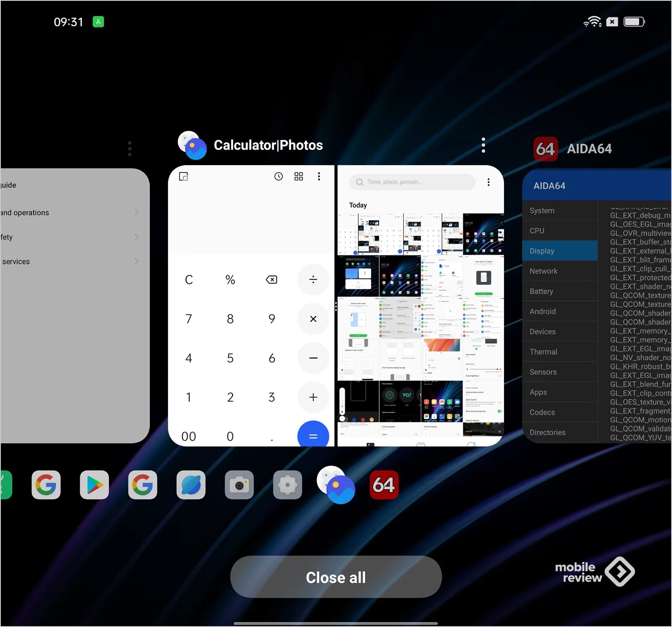The height and width of the screenshot is (627, 672).
Task: Tap the 5 key in calculator
Action: click(x=230, y=358)
